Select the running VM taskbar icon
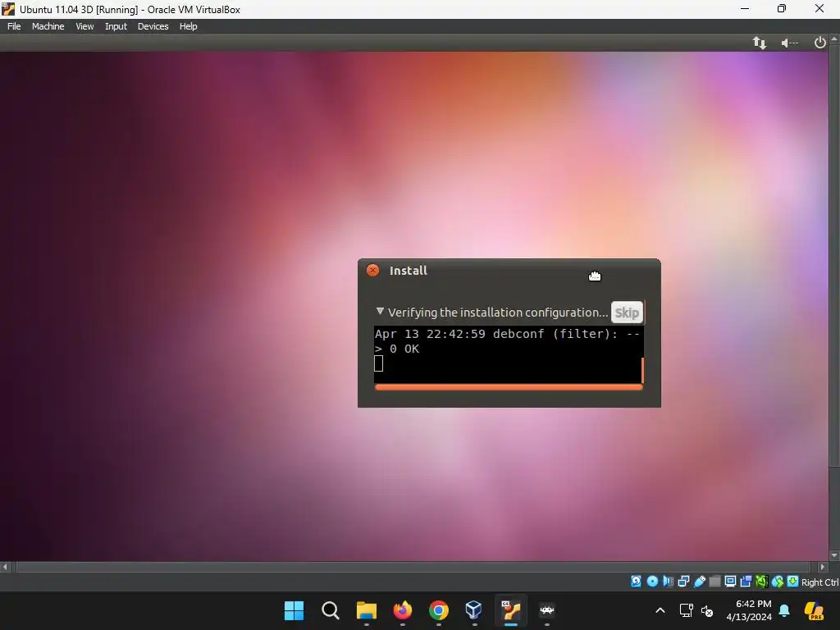 [x=510, y=610]
